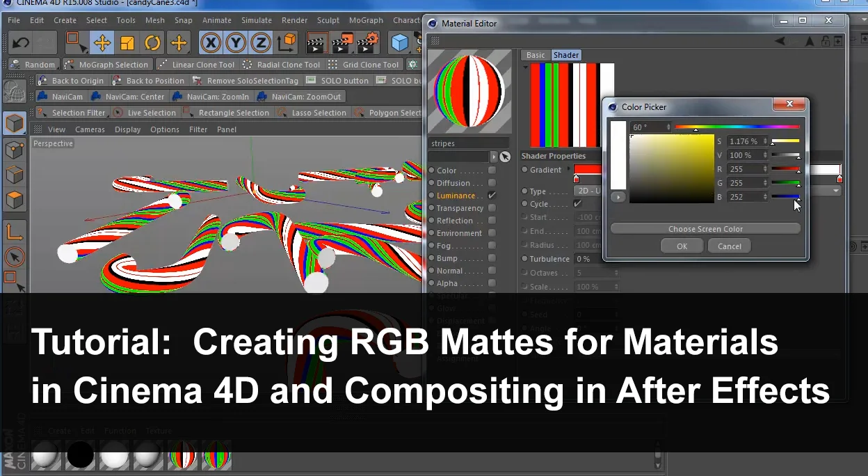868x476 pixels.
Task: Click Choose Screen Color button
Action: [x=705, y=229]
